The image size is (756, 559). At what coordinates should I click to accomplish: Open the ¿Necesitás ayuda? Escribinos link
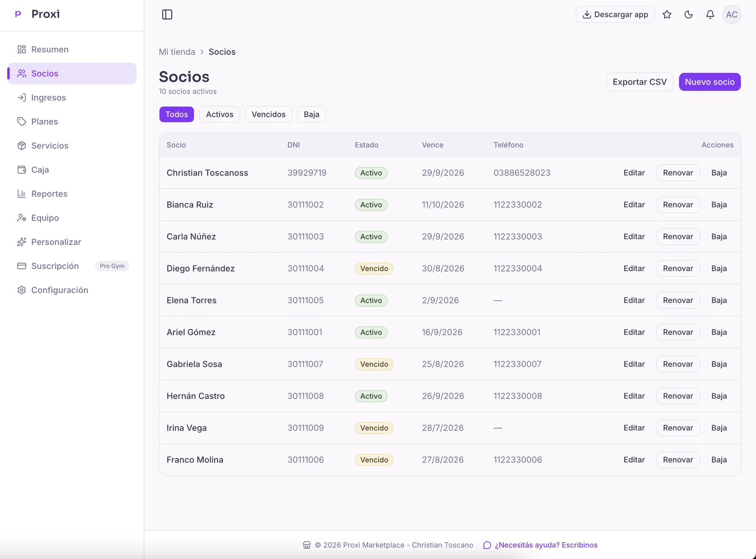(541, 545)
